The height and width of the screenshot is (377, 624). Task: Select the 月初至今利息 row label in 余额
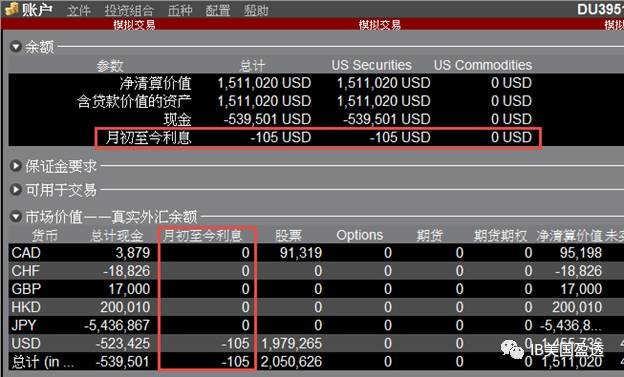point(148,137)
